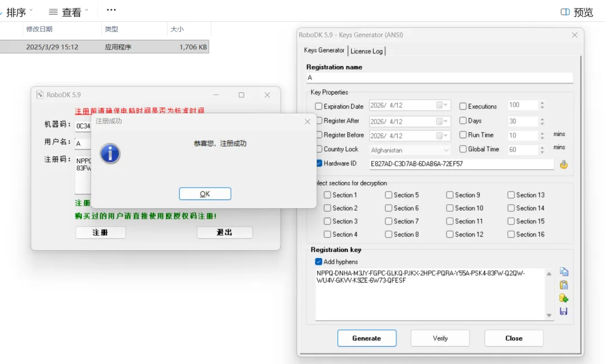Expand the Country Lock Afghanistan dropdown
Screen dimensions: 605x364
[x=446, y=150]
